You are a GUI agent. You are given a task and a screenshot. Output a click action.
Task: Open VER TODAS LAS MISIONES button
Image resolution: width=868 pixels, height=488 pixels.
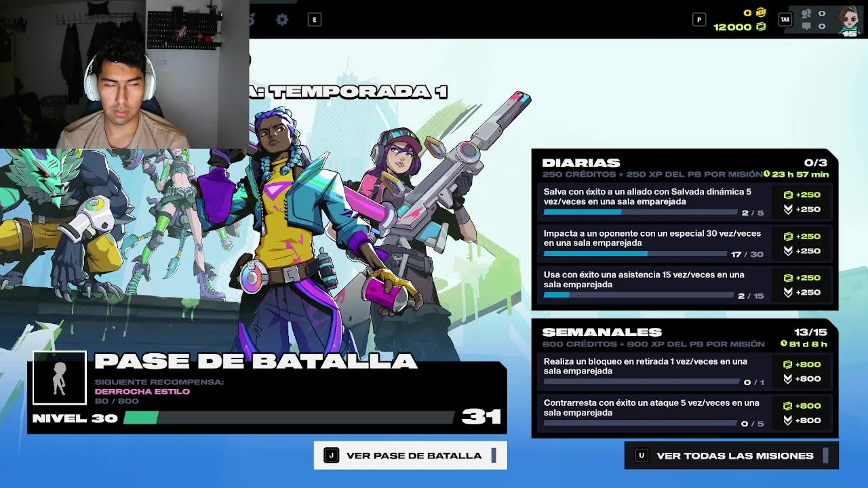click(x=731, y=455)
